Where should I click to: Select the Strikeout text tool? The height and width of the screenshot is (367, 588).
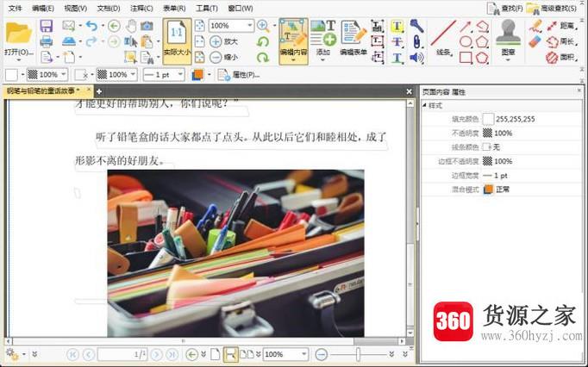click(x=397, y=41)
